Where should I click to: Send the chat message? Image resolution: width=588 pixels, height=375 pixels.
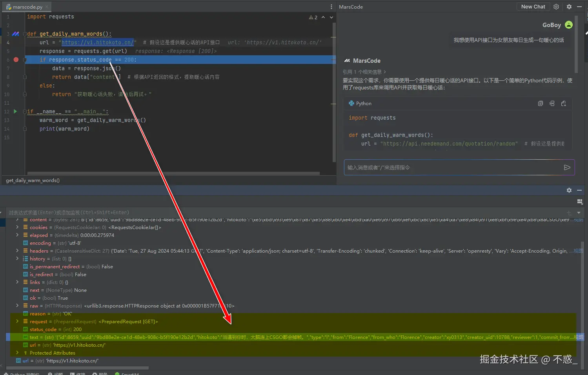coord(567,167)
